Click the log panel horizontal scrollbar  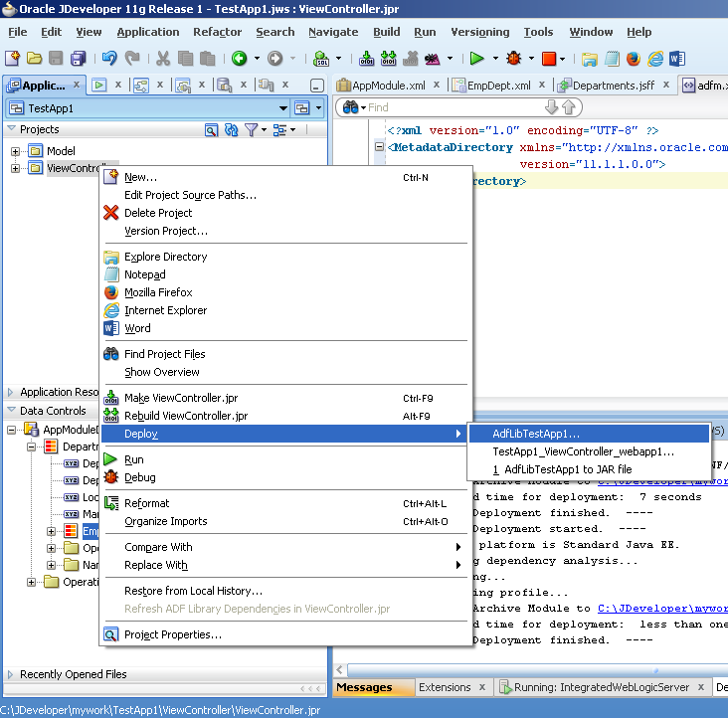(537, 670)
